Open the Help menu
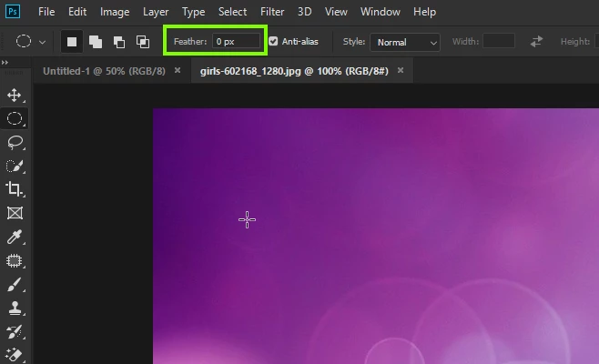 coord(424,12)
